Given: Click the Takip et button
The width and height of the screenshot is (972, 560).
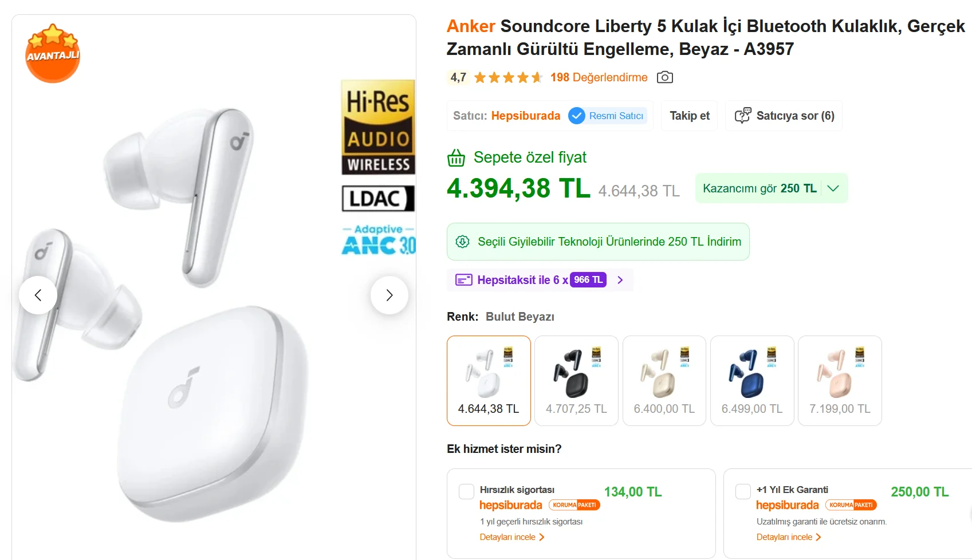Looking at the screenshot, I should 690,116.
